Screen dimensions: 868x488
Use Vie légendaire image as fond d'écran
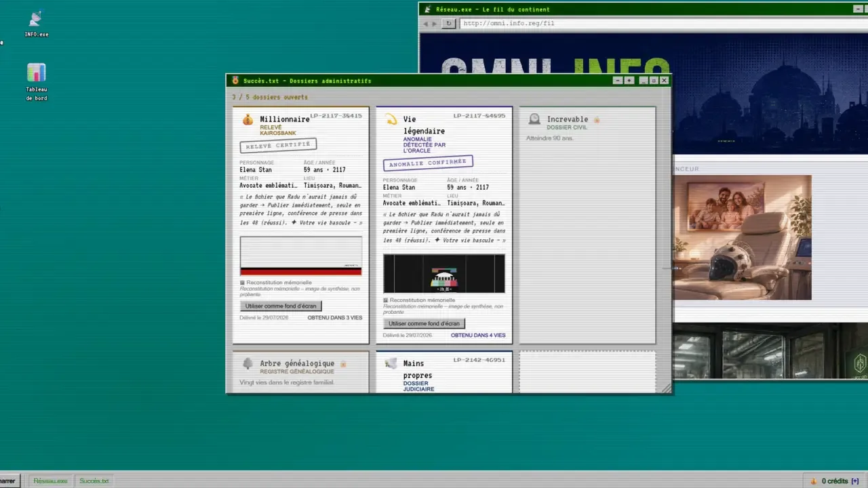(x=424, y=324)
